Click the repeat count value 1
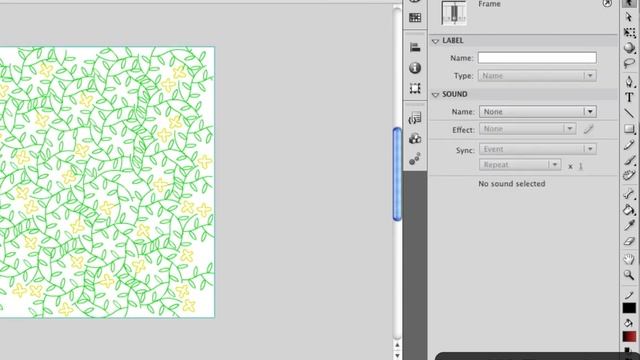640x360 pixels. pyautogui.click(x=580, y=166)
